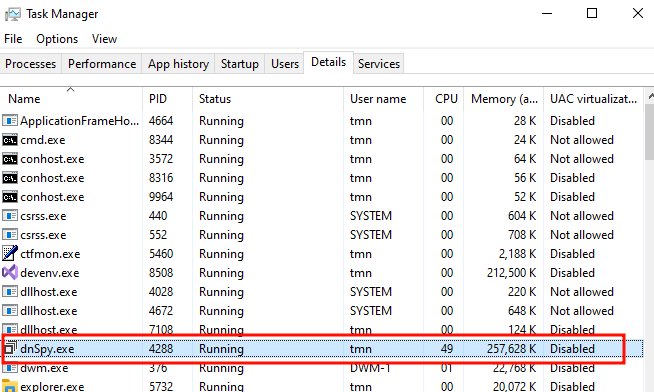Sort by UAC virtualization column header

(x=593, y=99)
